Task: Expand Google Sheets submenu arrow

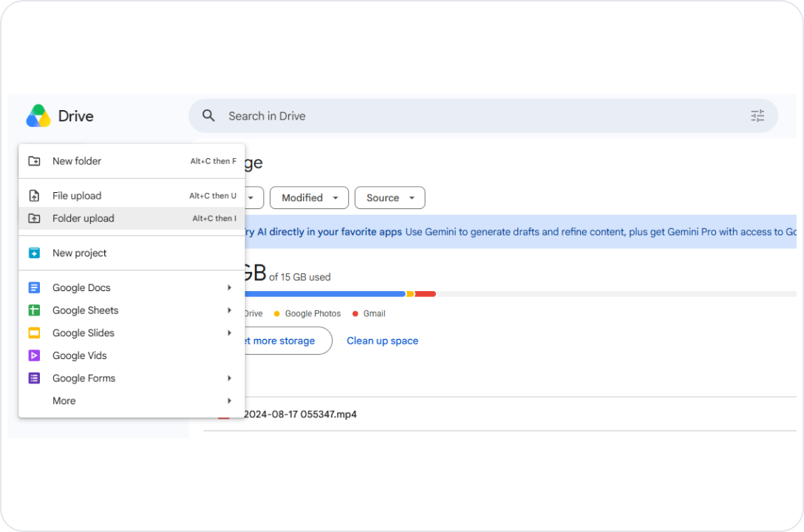Action: pos(229,310)
